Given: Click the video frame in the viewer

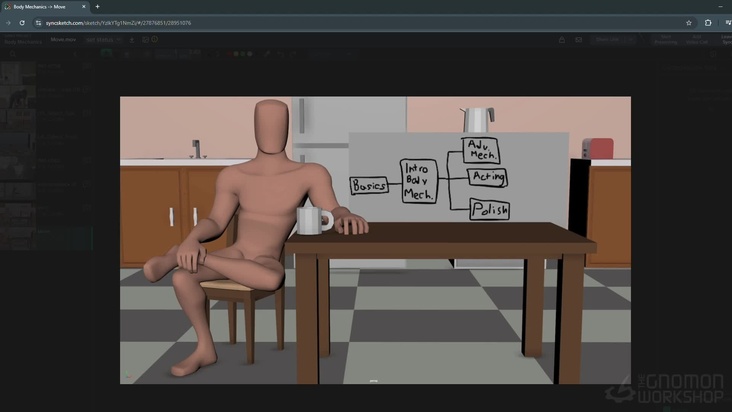Looking at the screenshot, I should pos(375,240).
